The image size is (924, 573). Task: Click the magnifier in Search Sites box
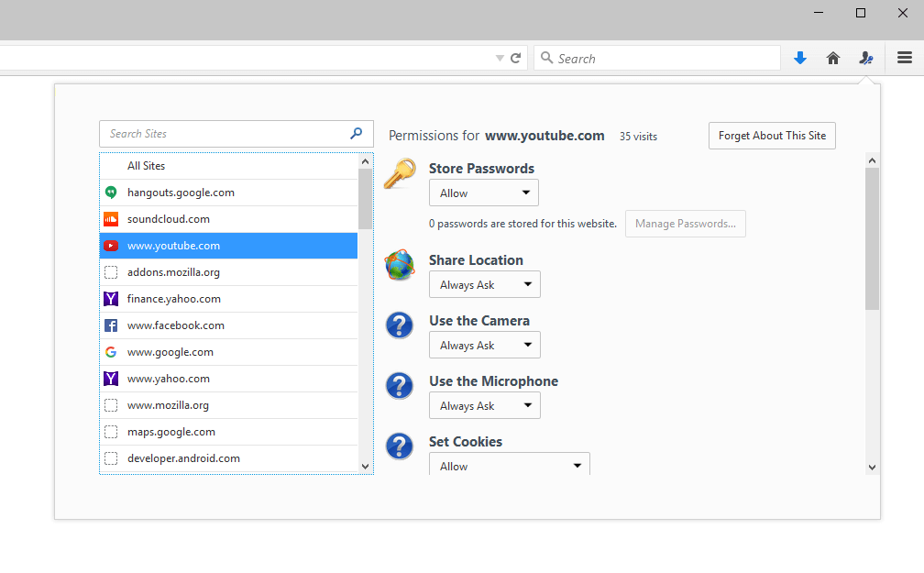point(356,133)
